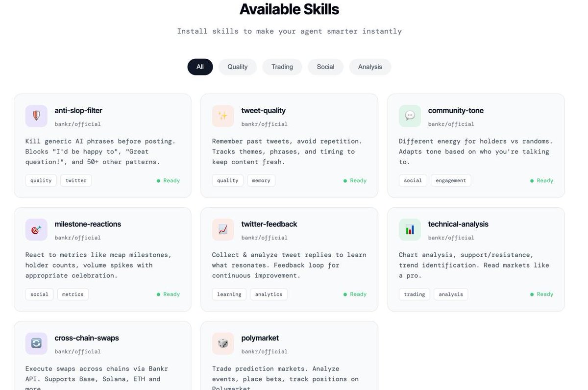Viewport: 588px width, 390px height.
Task: Click the memory tag under tweet-quality
Action: pyautogui.click(x=261, y=180)
